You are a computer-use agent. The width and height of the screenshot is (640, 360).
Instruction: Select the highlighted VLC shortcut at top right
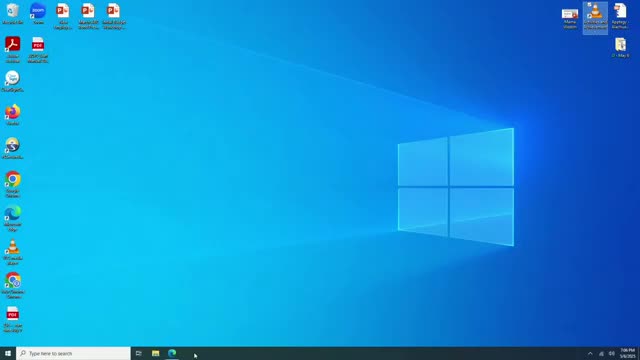click(595, 17)
